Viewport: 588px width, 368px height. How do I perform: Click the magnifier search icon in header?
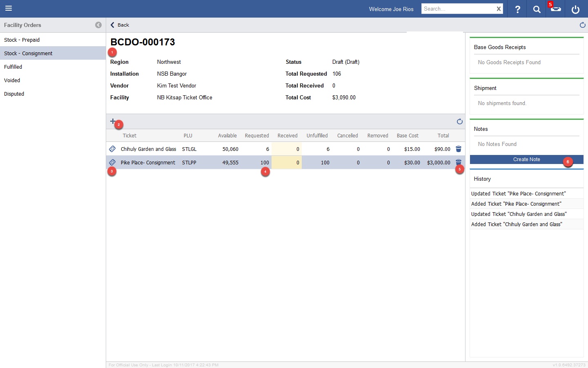pos(537,9)
